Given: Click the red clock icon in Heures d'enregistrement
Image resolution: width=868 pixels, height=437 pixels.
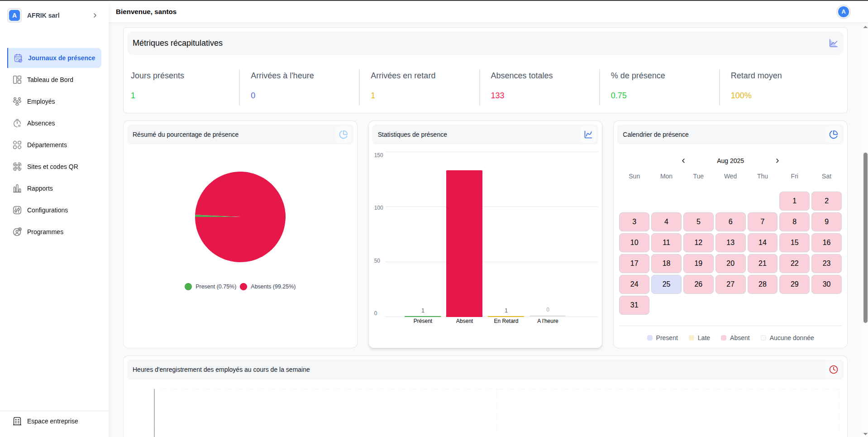Looking at the screenshot, I should coord(833,370).
